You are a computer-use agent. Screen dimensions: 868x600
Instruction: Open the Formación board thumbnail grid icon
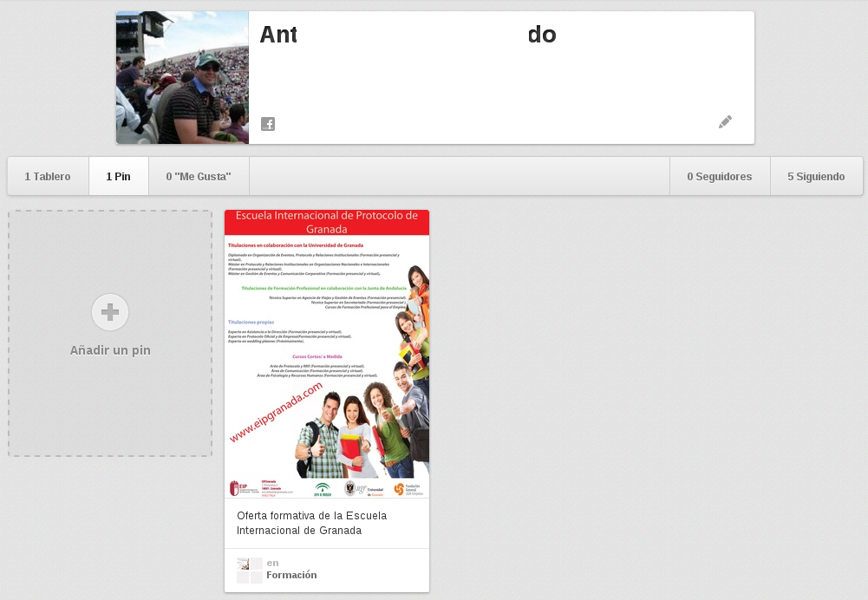[250, 570]
